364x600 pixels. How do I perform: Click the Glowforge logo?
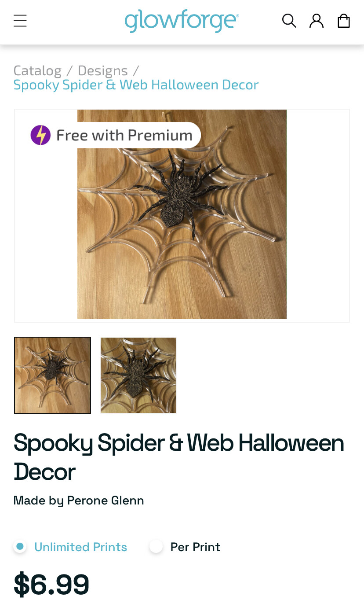(182, 21)
